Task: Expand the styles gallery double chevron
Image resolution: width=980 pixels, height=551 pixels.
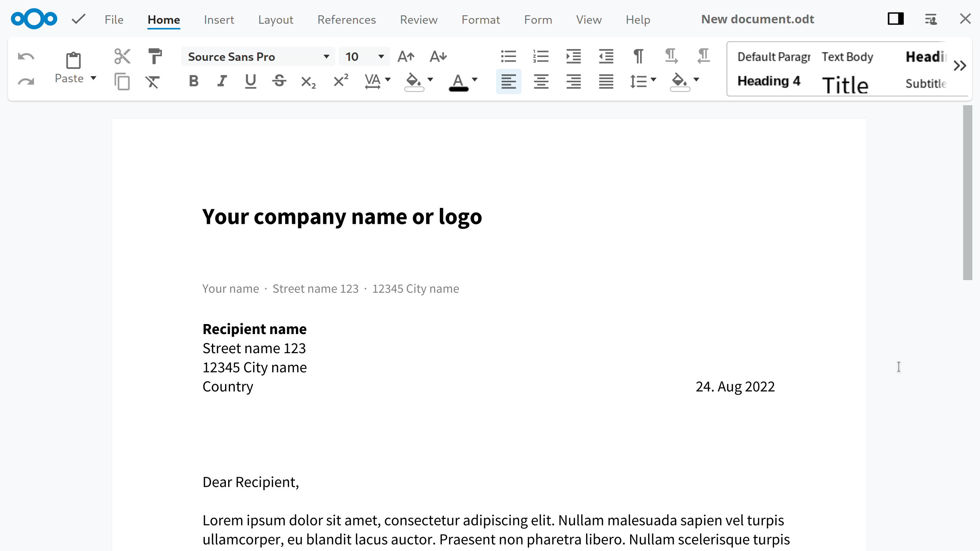Action: tap(960, 66)
